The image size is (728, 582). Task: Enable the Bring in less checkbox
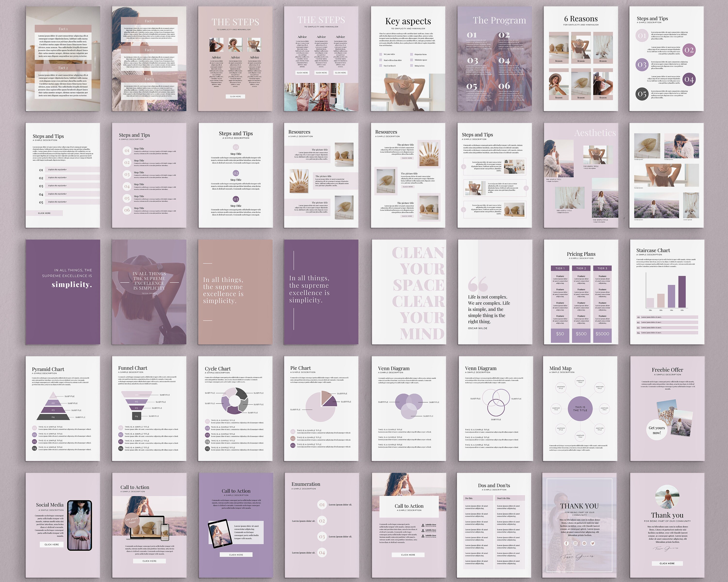click(412, 66)
